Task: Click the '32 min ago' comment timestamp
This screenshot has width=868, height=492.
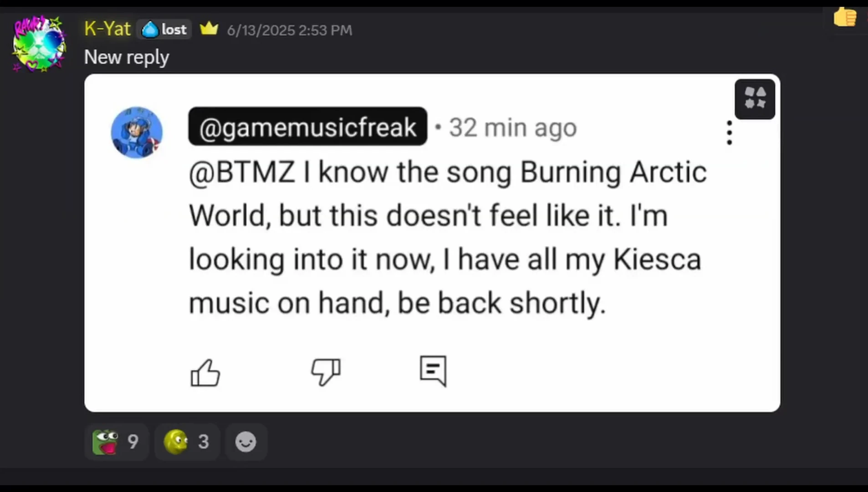Action: click(513, 128)
